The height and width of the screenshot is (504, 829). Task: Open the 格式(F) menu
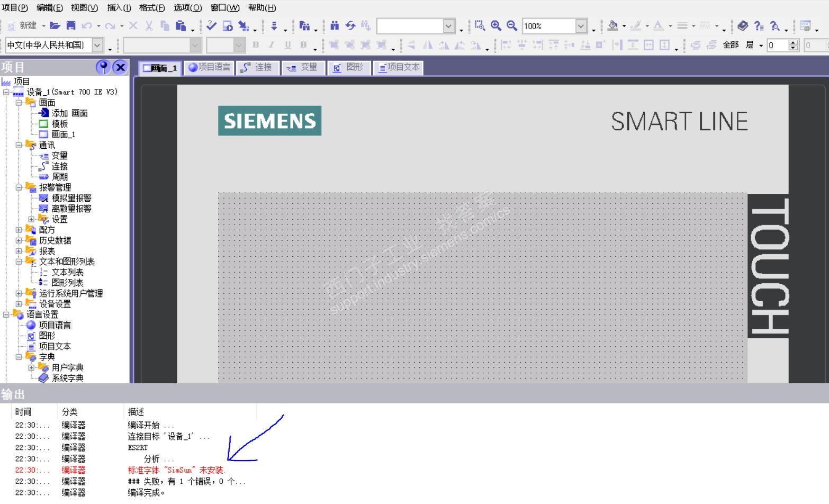[152, 7]
